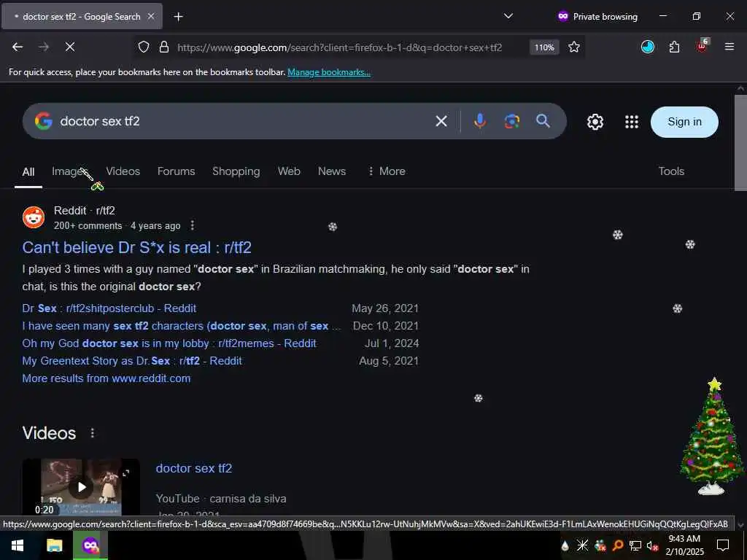Click the Google logo in search box

click(43, 121)
